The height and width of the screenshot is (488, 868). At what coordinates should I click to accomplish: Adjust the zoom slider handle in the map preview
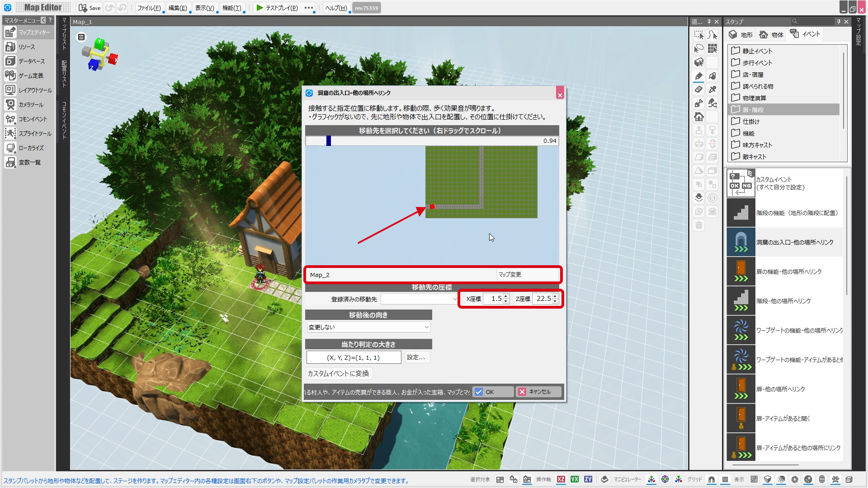(x=329, y=141)
